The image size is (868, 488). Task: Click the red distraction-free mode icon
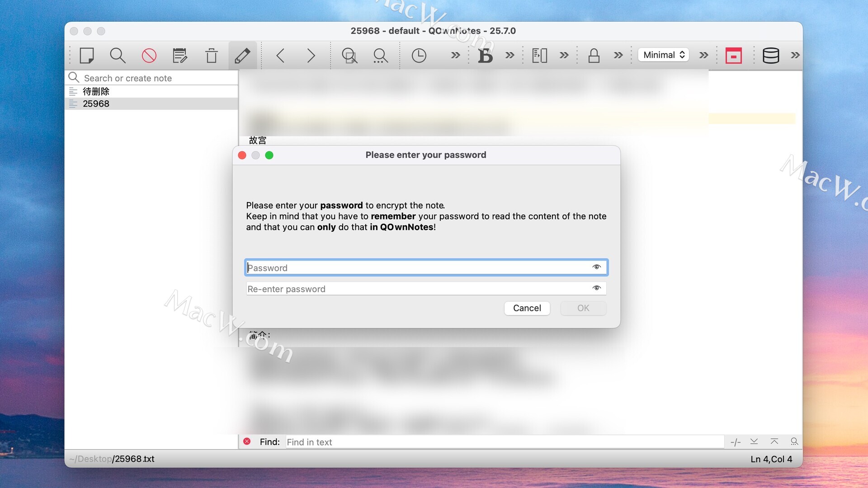[733, 56]
